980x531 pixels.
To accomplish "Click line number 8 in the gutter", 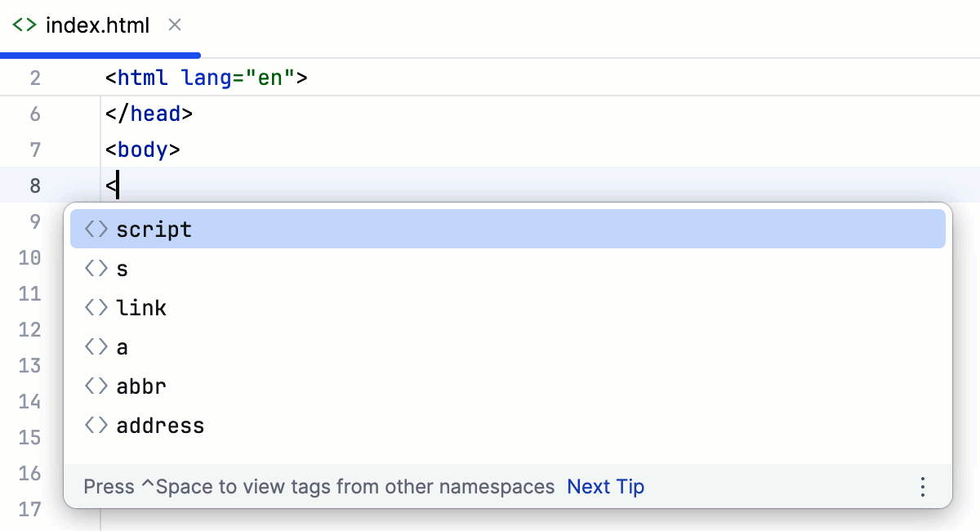I will click(34, 185).
